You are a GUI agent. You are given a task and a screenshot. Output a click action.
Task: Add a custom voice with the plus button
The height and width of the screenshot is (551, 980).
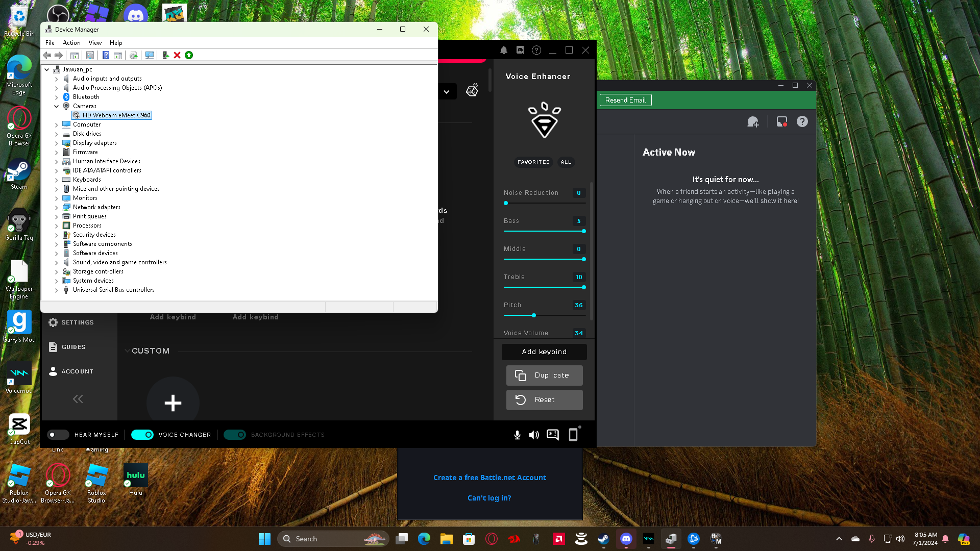173,403
